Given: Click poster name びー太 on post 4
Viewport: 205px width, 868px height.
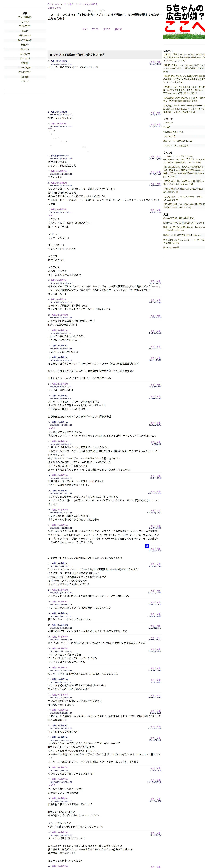Looking at the screenshot, I should [53, 156].
